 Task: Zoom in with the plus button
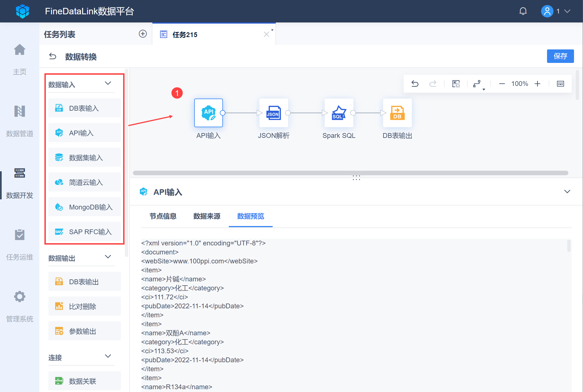537,84
